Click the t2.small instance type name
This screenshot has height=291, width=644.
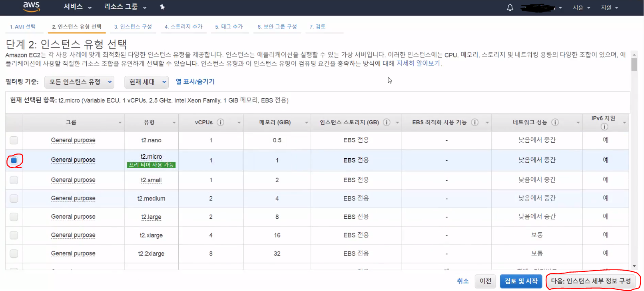pyautogui.click(x=151, y=180)
